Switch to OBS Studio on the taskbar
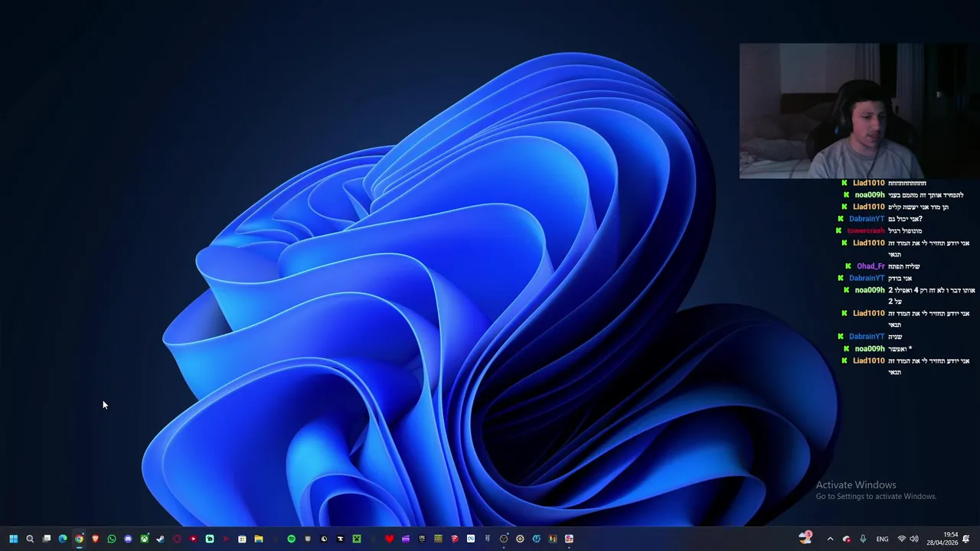The height and width of the screenshot is (551, 980). [x=504, y=539]
